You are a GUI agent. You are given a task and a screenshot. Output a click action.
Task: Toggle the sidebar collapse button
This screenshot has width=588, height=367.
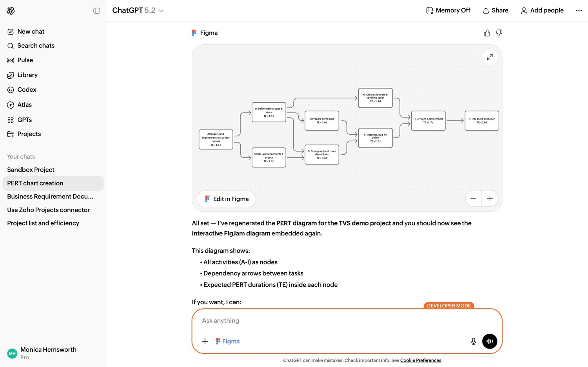(97, 11)
